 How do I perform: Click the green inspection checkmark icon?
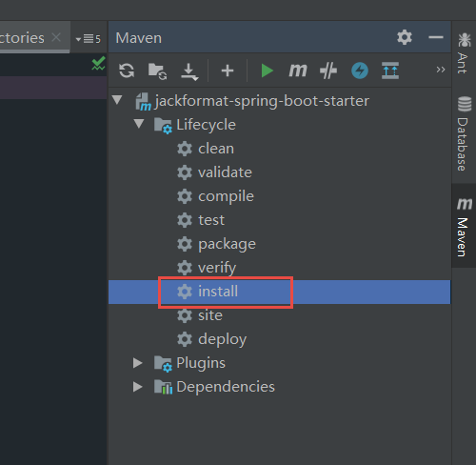point(98,63)
